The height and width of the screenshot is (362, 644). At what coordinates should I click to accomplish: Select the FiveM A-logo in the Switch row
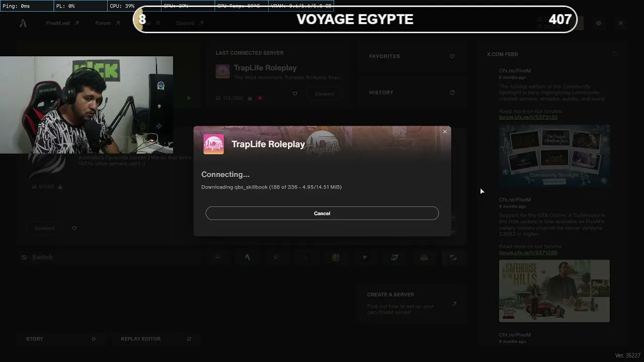(247, 257)
